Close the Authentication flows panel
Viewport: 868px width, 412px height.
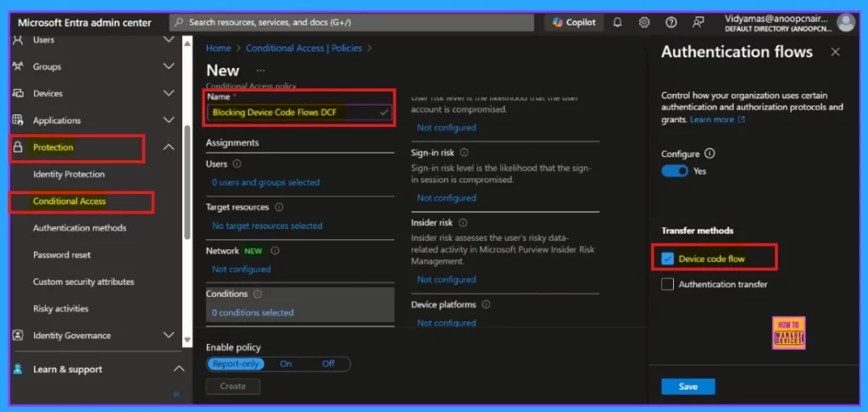coord(835,52)
